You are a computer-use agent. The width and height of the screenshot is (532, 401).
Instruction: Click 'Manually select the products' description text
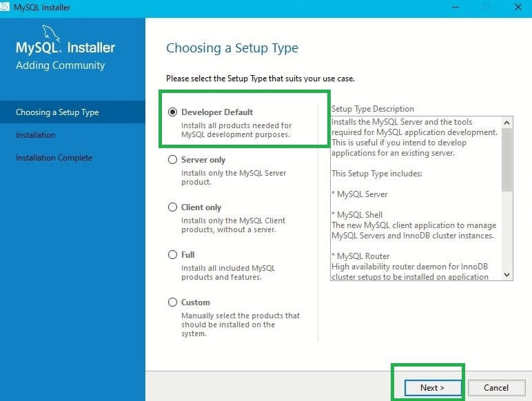pos(241,325)
